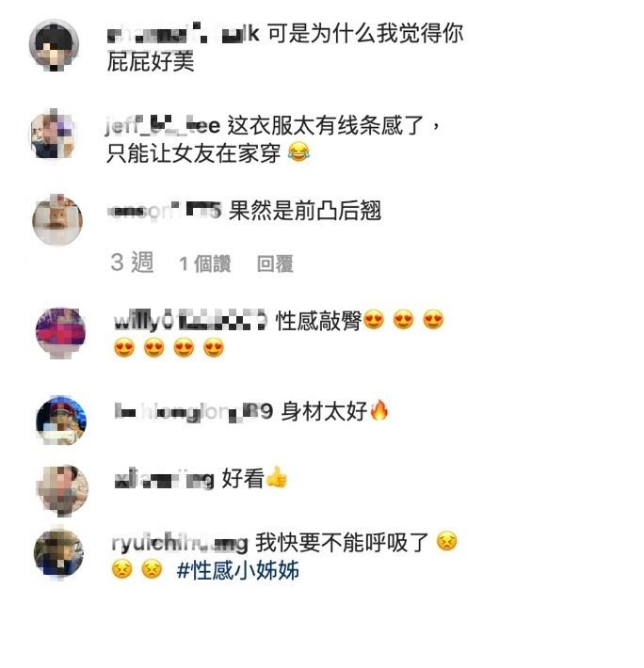Image resolution: width=644 pixels, height=668 pixels.
Task: Click the thumbs-up emoji after 好看
Action: (x=277, y=478)
